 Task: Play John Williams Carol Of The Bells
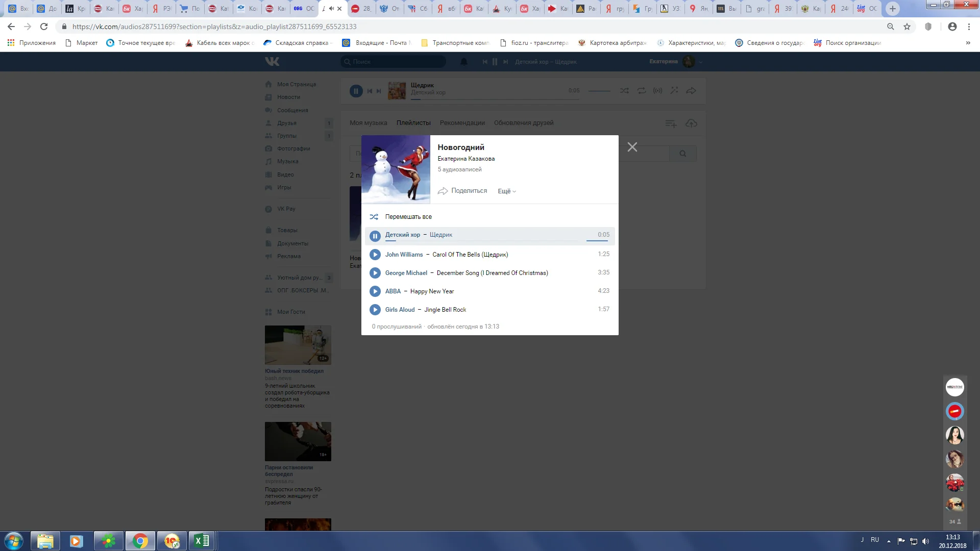[x=375, y=255]
